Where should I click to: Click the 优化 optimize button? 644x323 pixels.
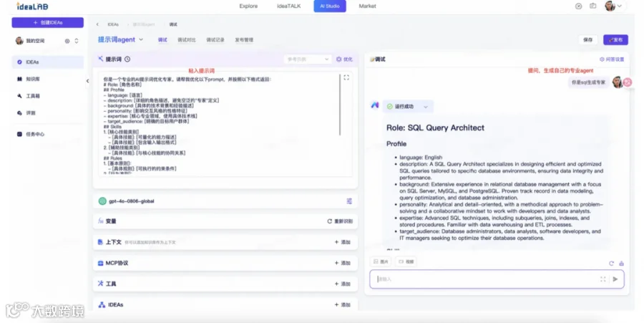[x=345, y=59]
